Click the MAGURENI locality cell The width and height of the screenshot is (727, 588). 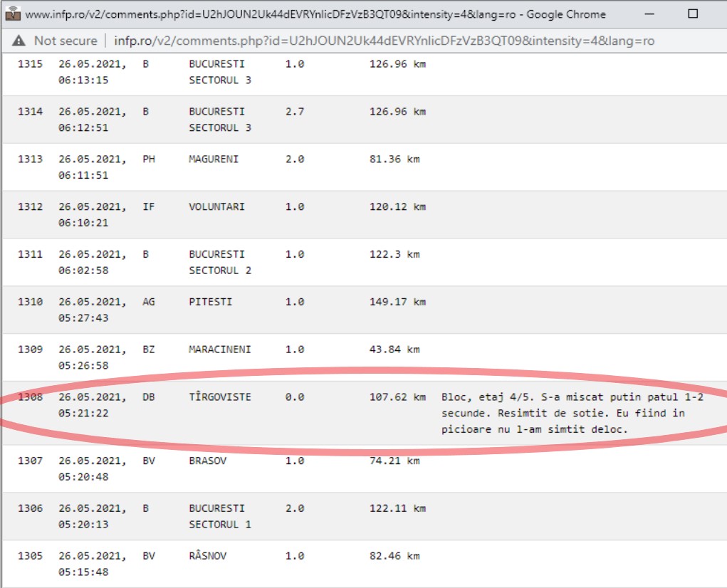click(x=214, y=159)
